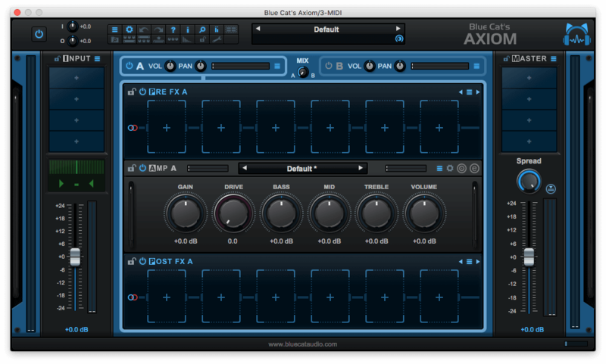Click the main plugin power bypass button
Viewport: 606px width, 364px height.
(x=39, y=34)
